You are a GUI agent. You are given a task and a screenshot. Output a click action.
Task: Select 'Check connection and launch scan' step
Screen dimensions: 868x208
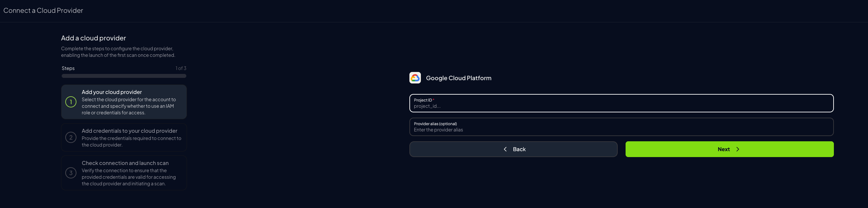click(x=124, y=173)
